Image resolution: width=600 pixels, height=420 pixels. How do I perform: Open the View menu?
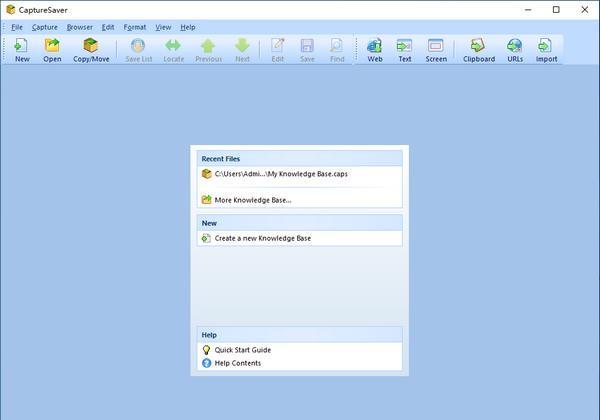pos(163,27)
